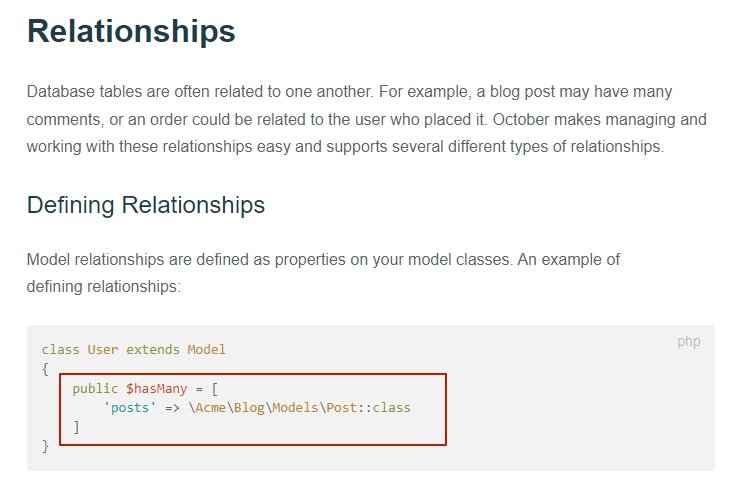The width and height of the screenshot is (747, 494).
Task: Click the "=>" arrow operator in the code
Action: [172, 408]
